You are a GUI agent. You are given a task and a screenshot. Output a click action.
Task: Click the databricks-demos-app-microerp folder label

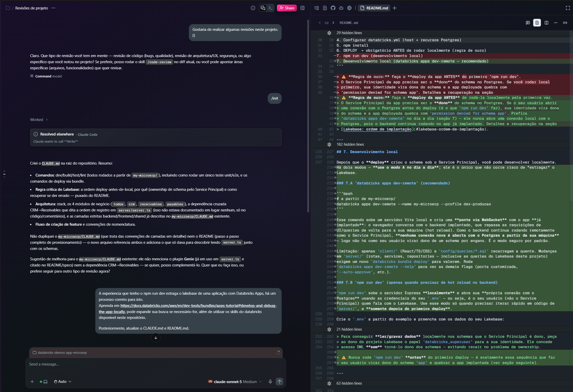point(60,353)
